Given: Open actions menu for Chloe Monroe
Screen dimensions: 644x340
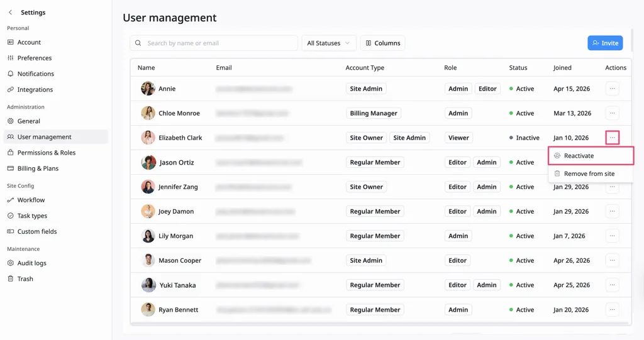Looking at the screenshot, I should pos(612,113).
